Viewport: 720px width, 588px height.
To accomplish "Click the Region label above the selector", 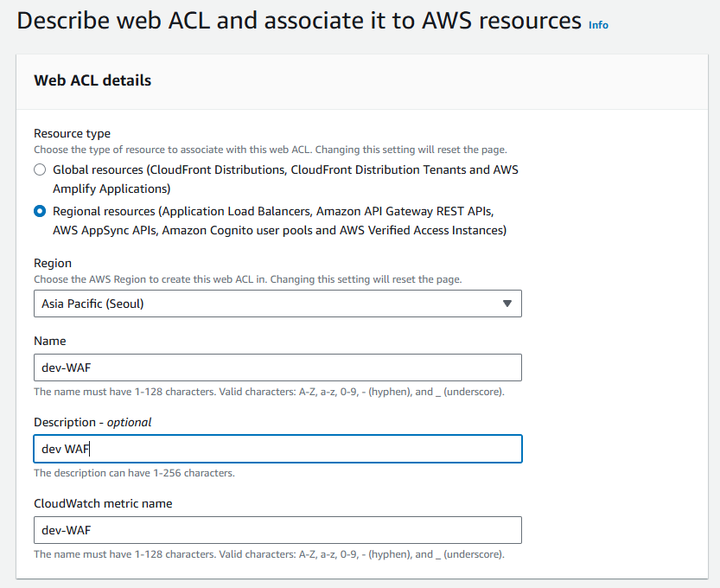I will pyautogui.click(x=53, y=263).
